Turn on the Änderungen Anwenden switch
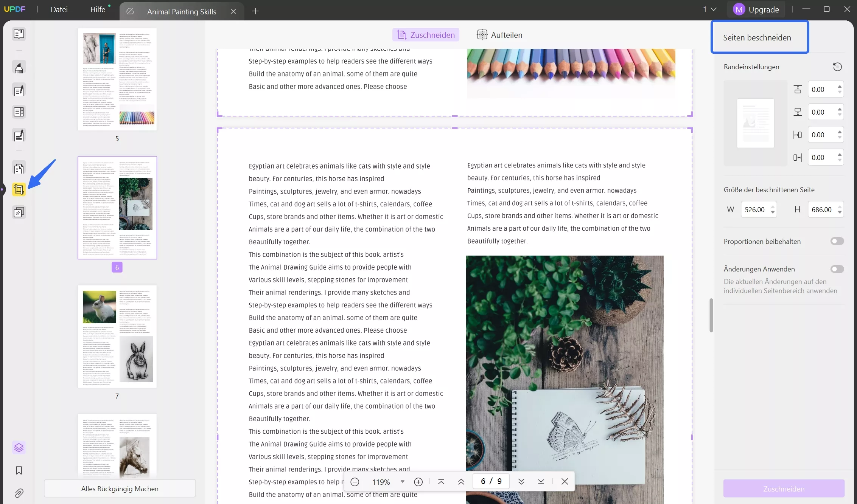The width and height of the screenshot is (857, 504). [x=837, y=269]
